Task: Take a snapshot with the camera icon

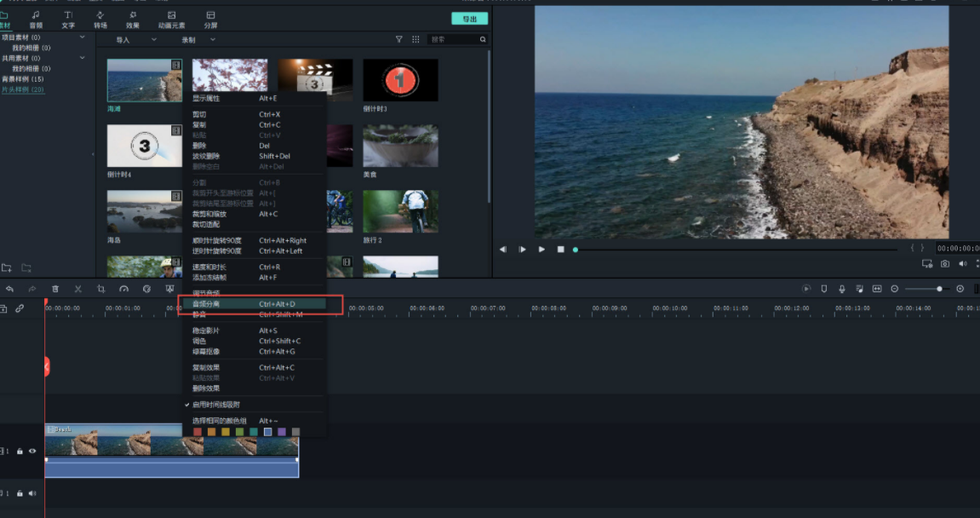Action: pyautogui.click(x=945, y=264)
